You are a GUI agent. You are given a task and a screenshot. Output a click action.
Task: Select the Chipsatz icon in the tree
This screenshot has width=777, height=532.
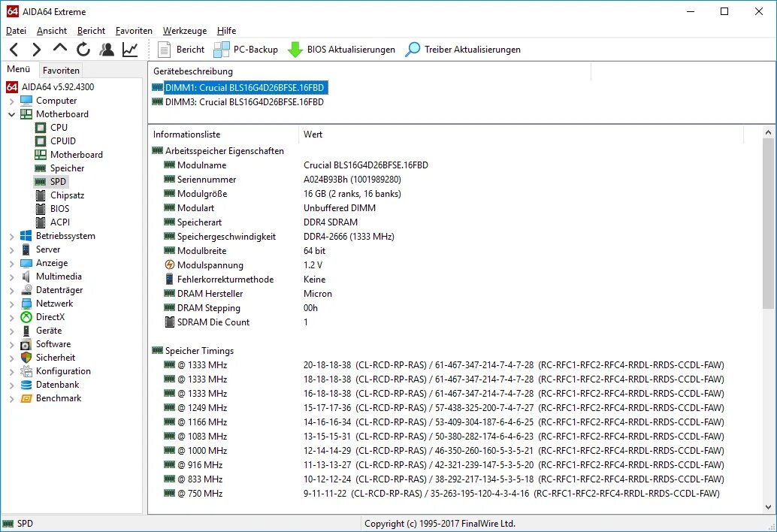tap(41, 195)
